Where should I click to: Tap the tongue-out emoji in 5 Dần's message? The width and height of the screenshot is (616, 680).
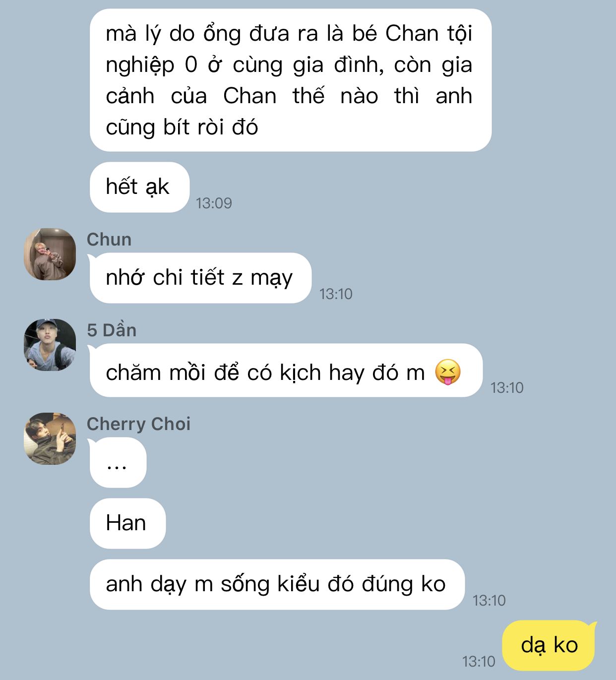click(x=448, y=372)
